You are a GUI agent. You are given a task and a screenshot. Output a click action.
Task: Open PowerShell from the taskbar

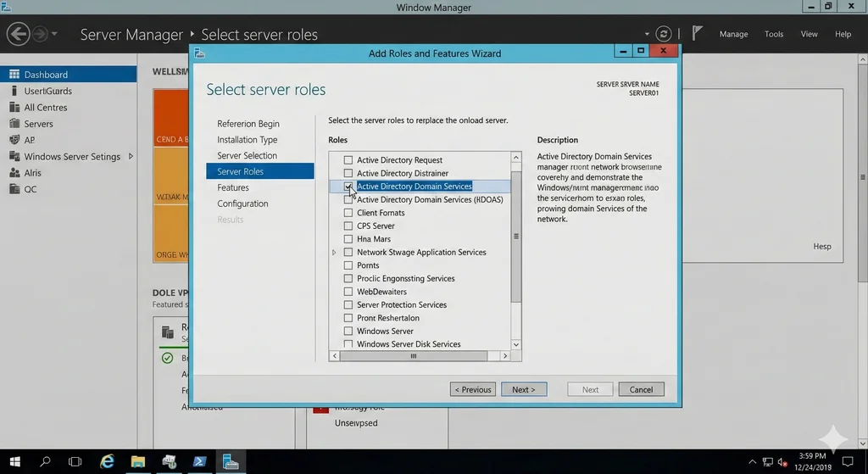(x=200, y=461)
